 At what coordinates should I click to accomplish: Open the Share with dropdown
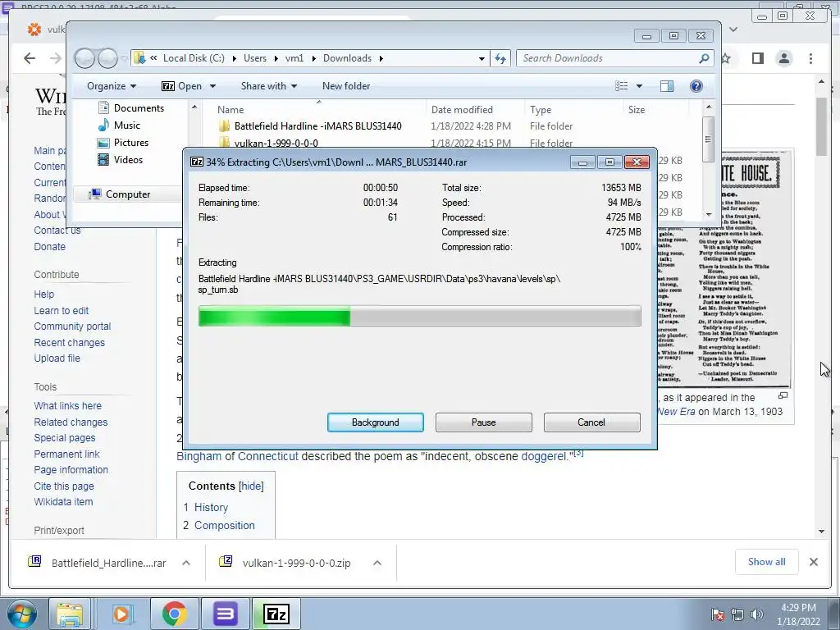269,85
